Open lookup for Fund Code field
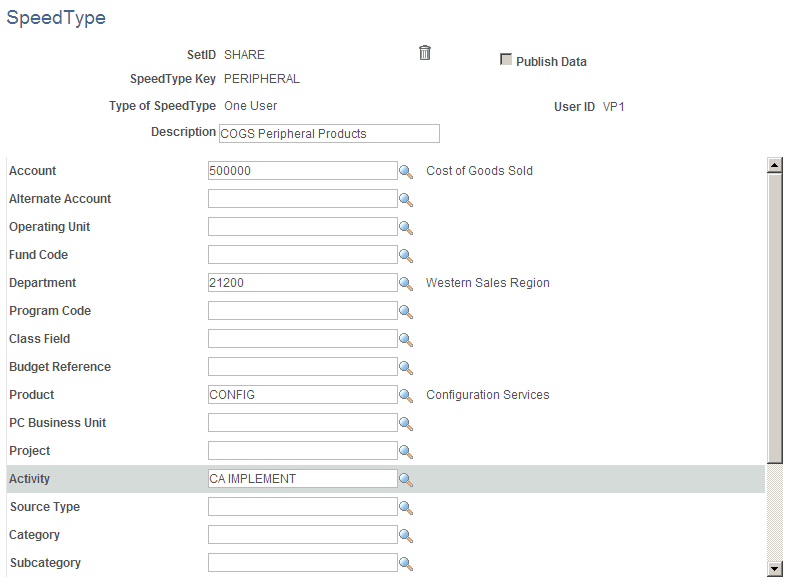This screenshot has width=789, height=584. click(406, 256)
